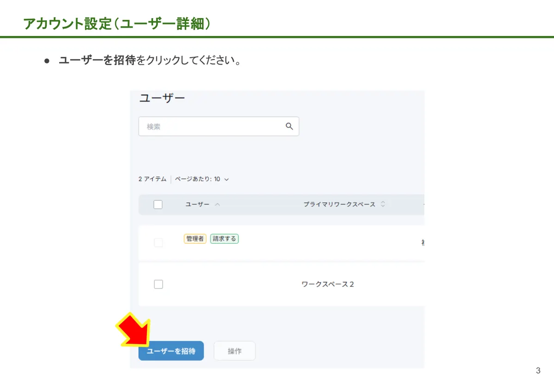
Task: Sort by ユーザー column header
Action: [197, 204]
